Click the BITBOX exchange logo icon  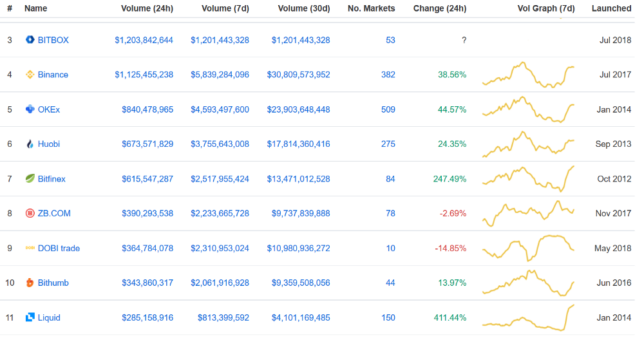[30, 40]
